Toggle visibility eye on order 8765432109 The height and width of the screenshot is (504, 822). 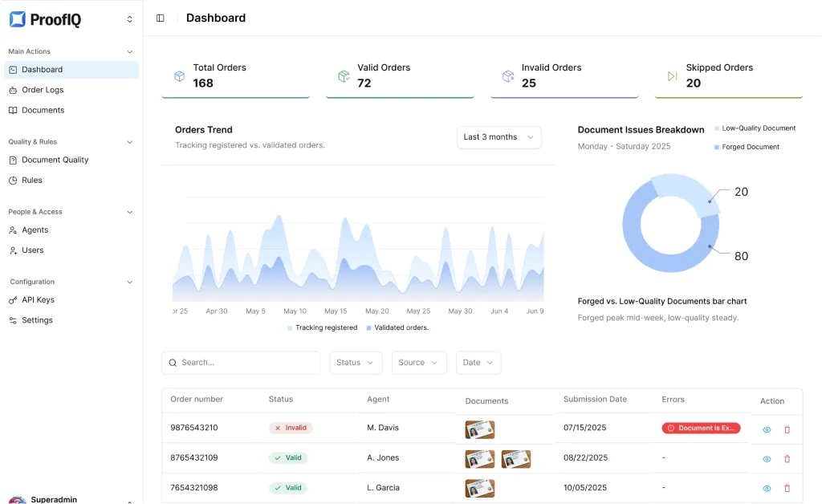766,459
